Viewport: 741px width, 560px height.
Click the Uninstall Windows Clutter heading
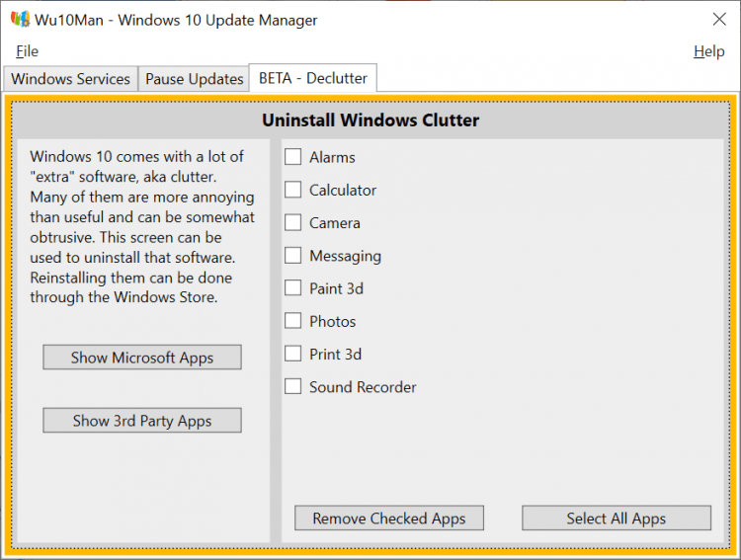pyautogui.click(x=370, y=120)
